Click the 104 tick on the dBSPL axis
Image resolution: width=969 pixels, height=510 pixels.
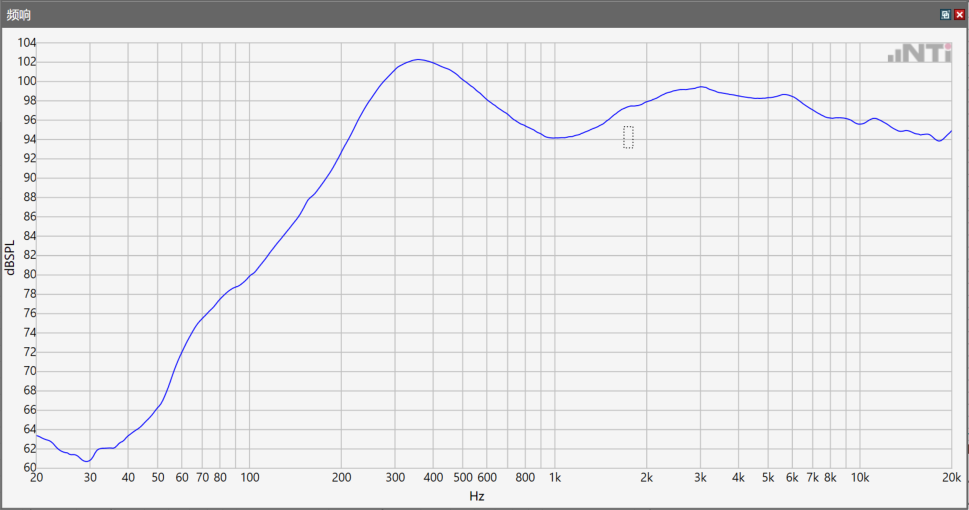(27, 43)
